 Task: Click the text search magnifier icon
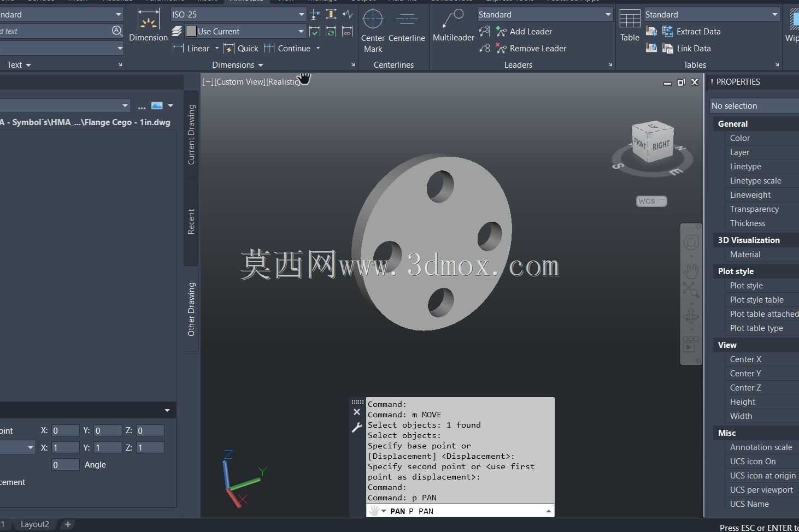116,31
